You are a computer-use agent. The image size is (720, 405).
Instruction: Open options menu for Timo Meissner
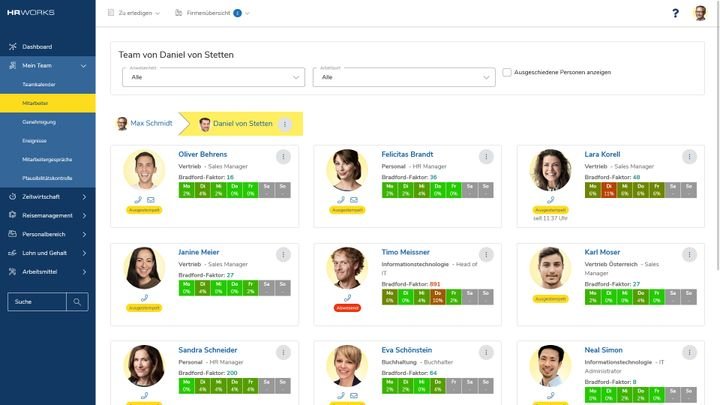[486, 254]
